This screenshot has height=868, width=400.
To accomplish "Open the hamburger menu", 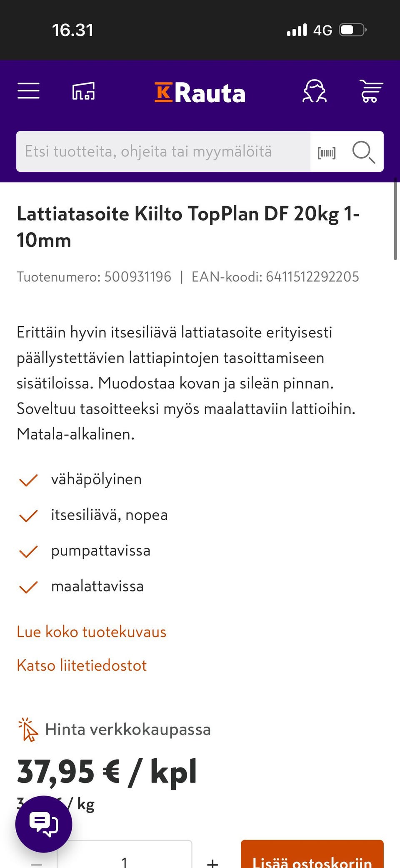I will [x=28, y=91].
